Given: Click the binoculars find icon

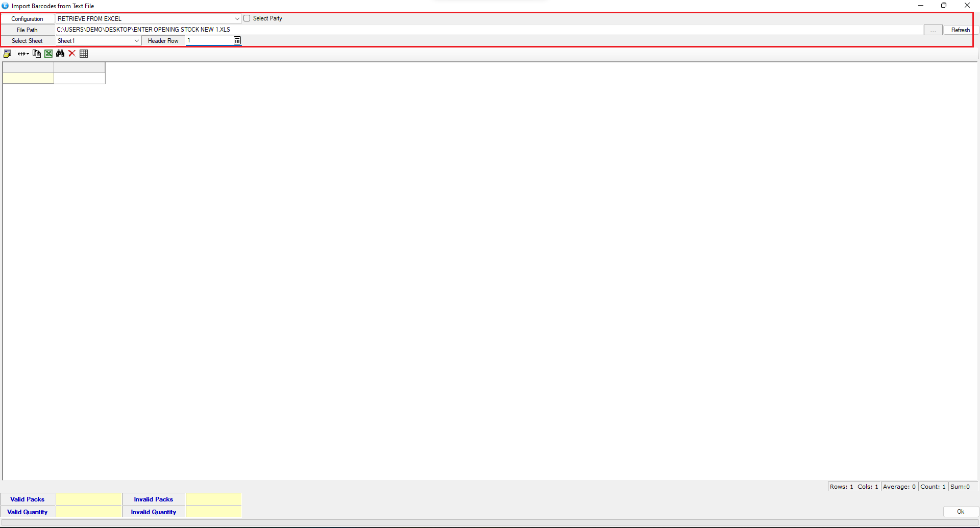Looking at the screenshot, I should (x=60, y=54).
